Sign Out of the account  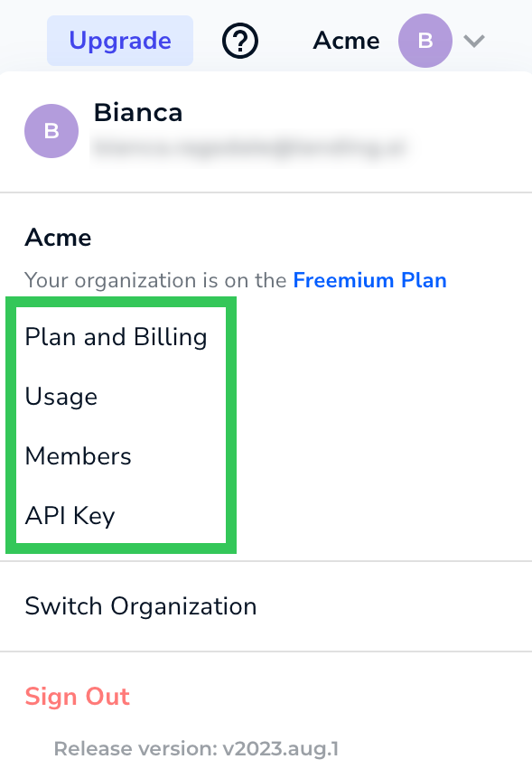tap(77, 697)
